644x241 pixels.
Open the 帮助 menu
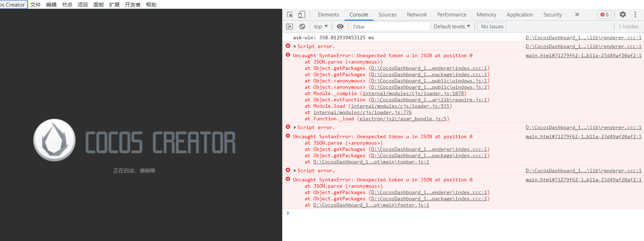(151, 5)
